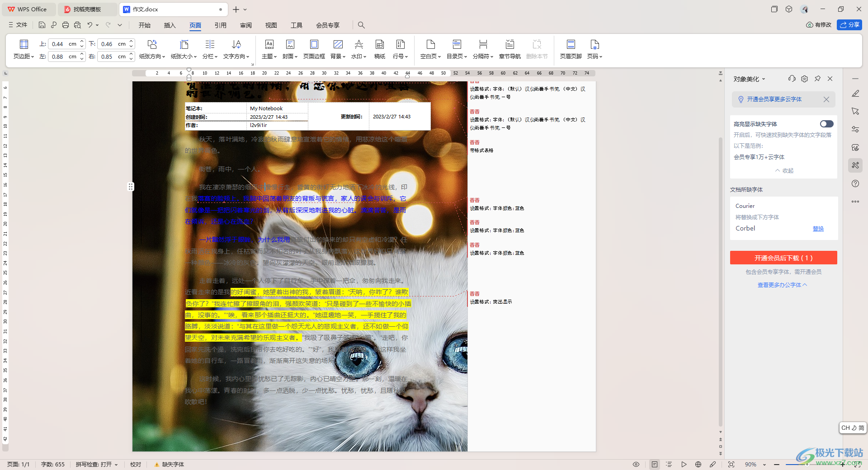
Task: Open the table of contents page (目录页) tool
Action: click(x=457, y=49)
